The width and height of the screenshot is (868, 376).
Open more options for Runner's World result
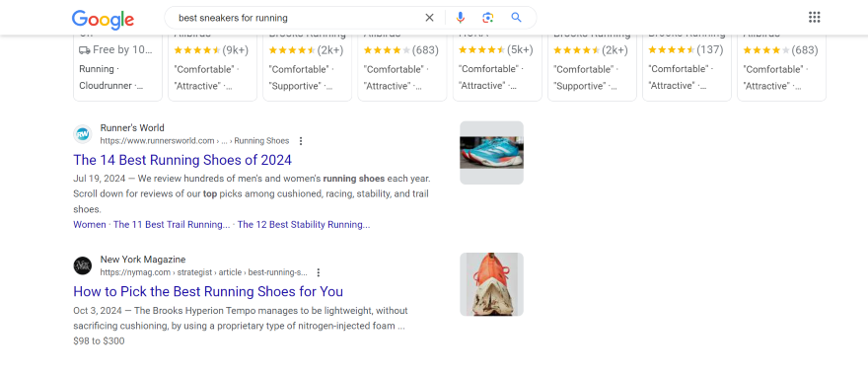click(301, 141)
